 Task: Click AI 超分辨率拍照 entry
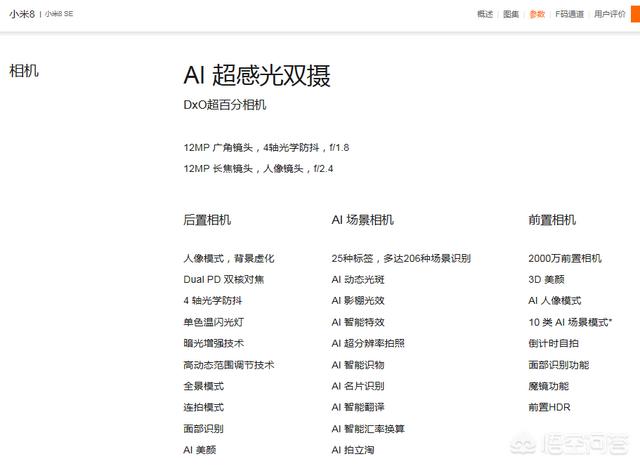368,343
